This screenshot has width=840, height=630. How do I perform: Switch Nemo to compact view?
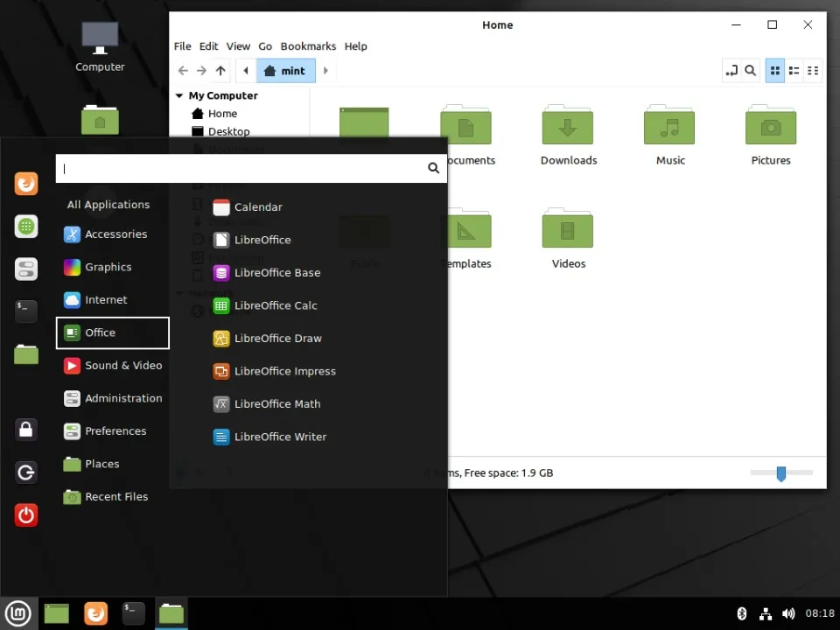click(812, 70)
